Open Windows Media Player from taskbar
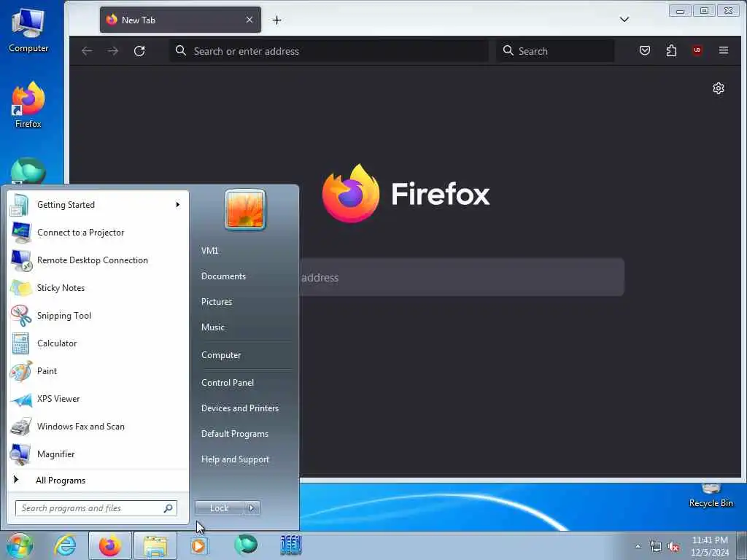The width and height of the screenshot is (747, 560). [x=200, y=545]
